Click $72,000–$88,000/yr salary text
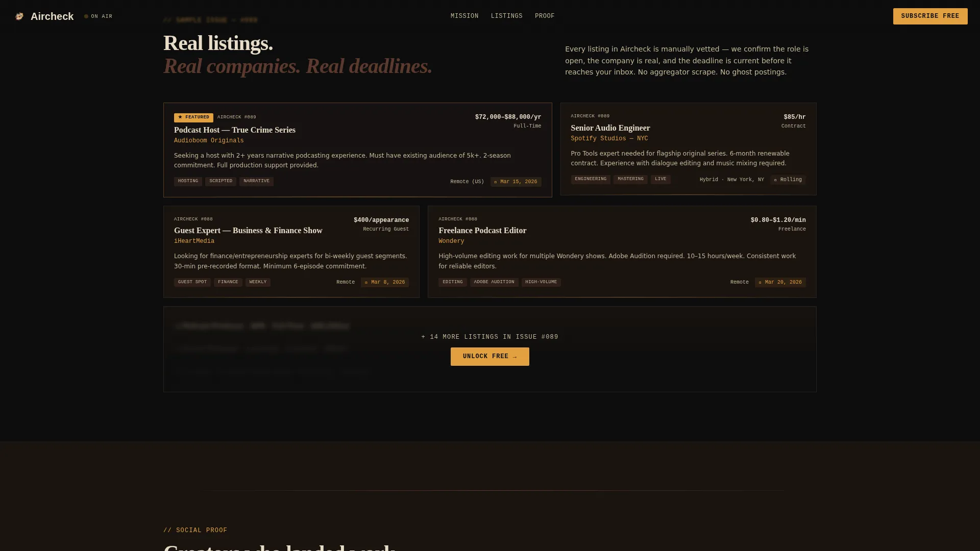The image size is (980, 551). tap(508, 117)
